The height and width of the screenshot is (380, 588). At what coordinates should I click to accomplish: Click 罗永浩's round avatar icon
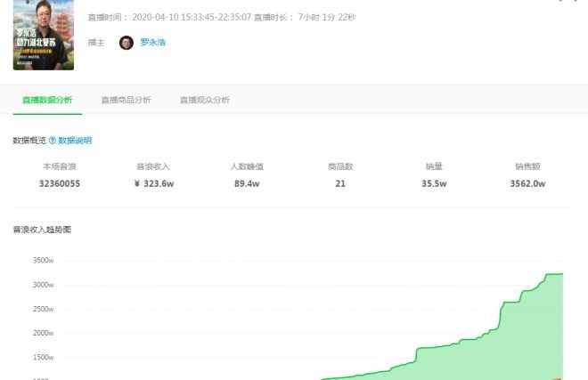(127, 43)
